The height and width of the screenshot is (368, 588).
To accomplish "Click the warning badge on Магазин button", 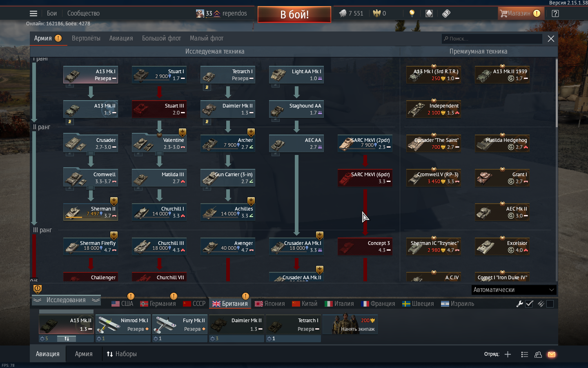I will coord(537,13).
